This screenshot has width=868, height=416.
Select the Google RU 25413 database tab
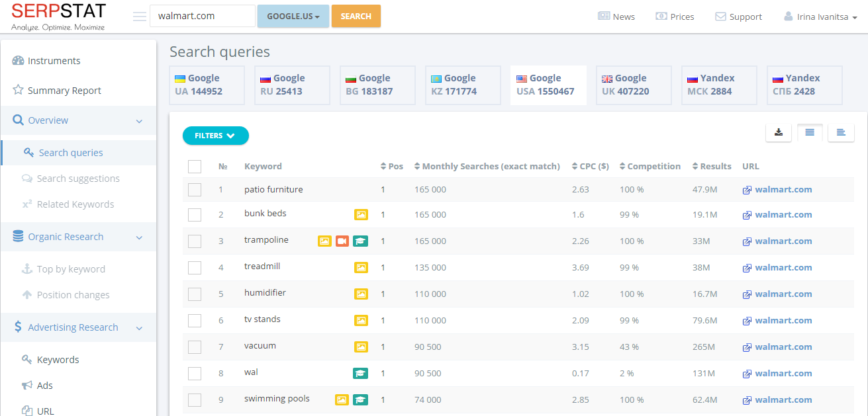click(292, 85)
